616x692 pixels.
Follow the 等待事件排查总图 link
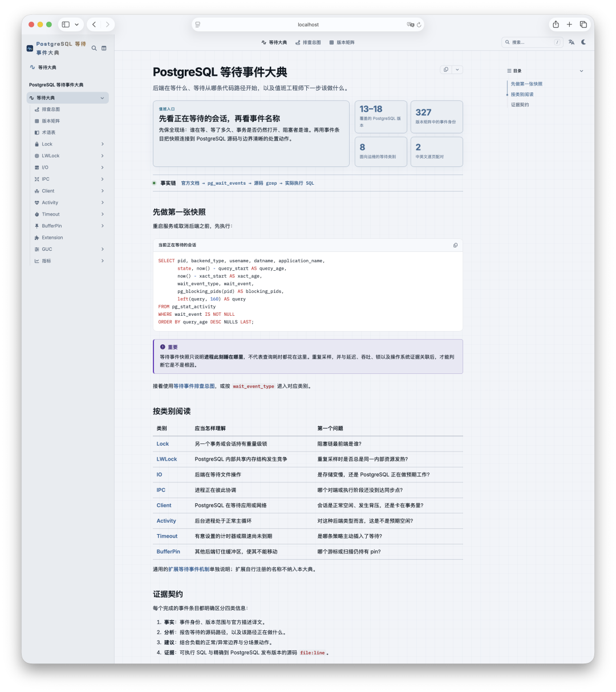(x=194, y=386)
